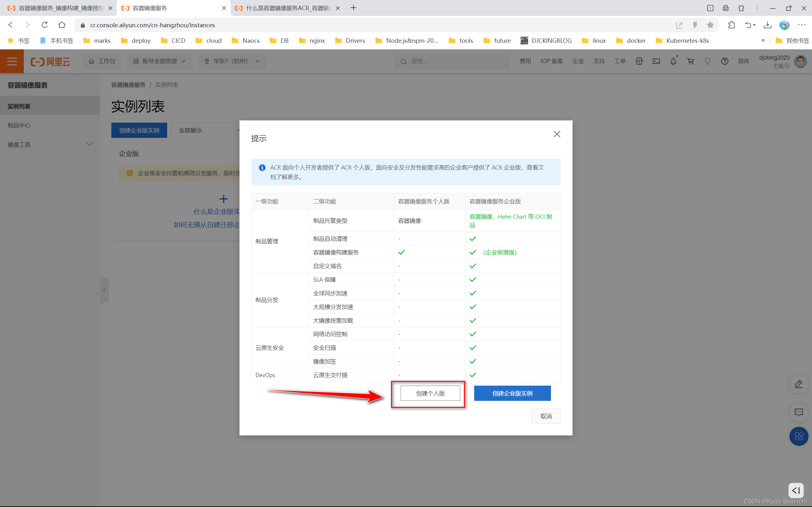Click the floating edit pencil icon
This screenshot has height=507, width=812.
tap(798, 384)
